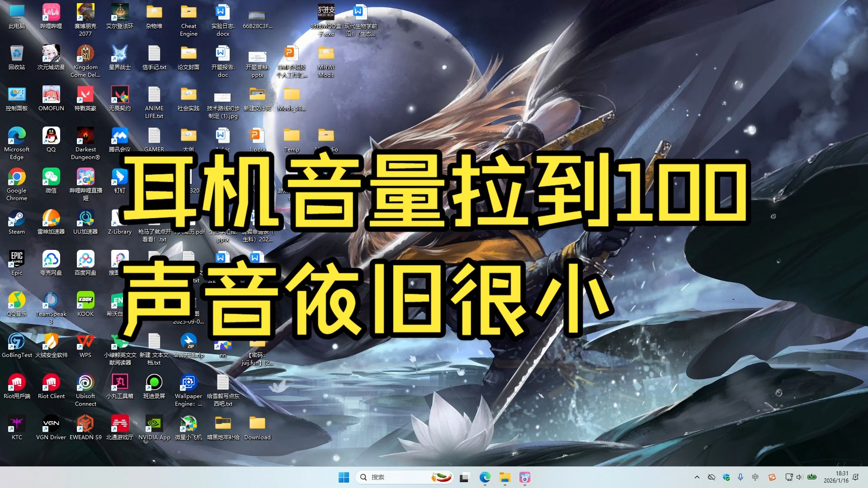Open the Microsoft Edge desktop shortcut
This screenshot has width=868, height=488.
17,144
